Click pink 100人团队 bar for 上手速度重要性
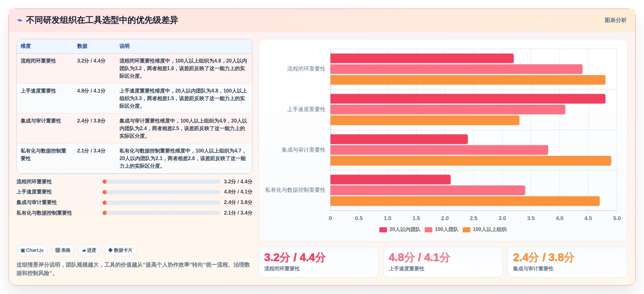 [x=448, y=109]
